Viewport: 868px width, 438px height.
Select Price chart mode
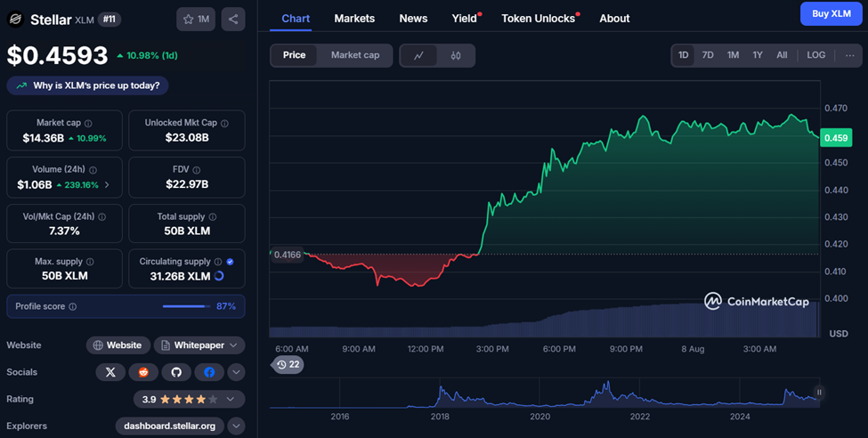pos(294,55)
